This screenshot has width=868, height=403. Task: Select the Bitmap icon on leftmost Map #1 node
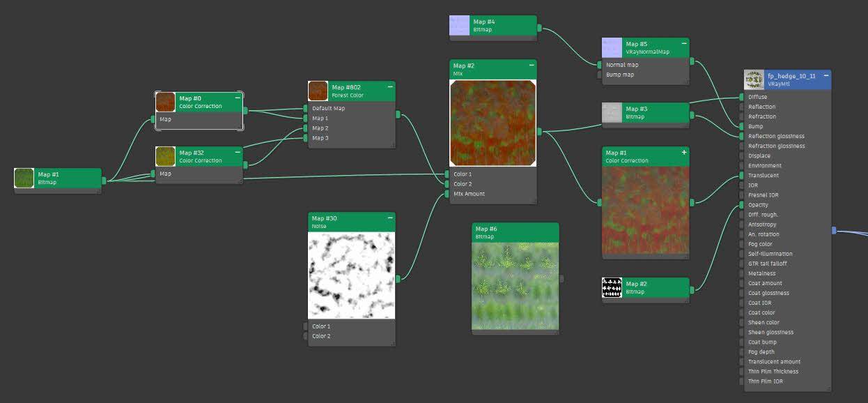click(22, 178)
